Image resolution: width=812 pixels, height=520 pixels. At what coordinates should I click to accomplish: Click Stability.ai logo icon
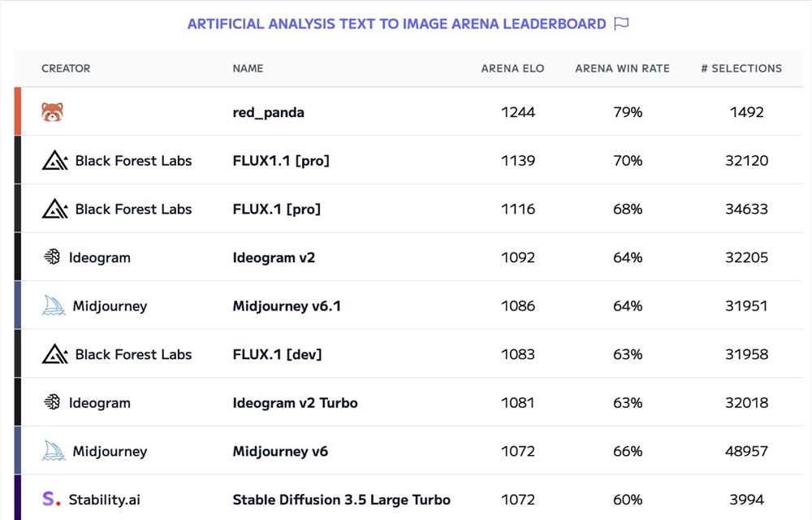51,499
